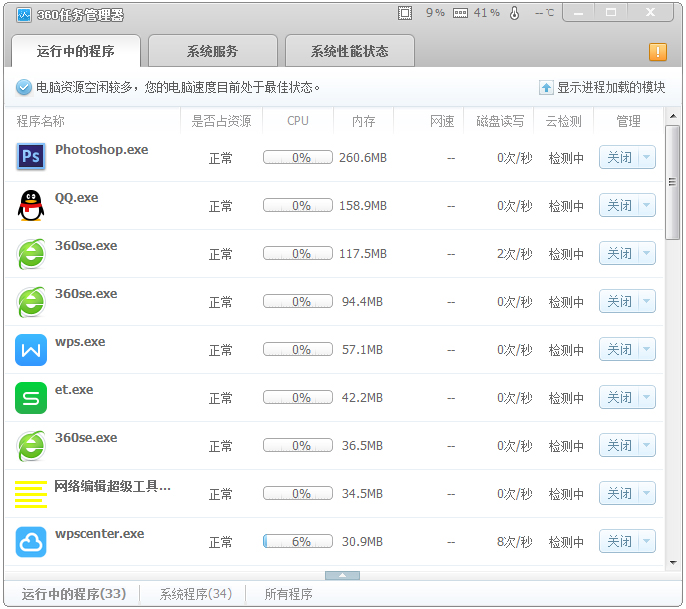This screenshot has height=609, width=686.
Task: Click the temperature thermometer icon in title bar
Action: click(x=514, y=13)
